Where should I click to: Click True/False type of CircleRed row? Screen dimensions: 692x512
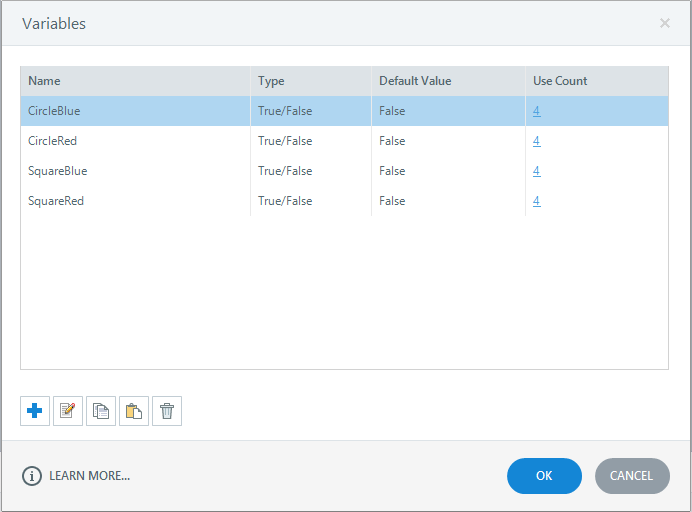[285, 141]
